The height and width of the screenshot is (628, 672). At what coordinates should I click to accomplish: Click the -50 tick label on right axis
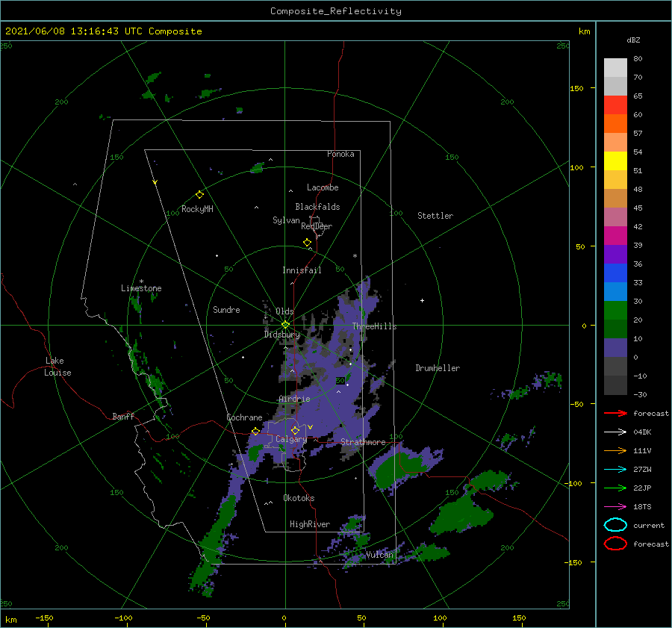click(576, 404)
